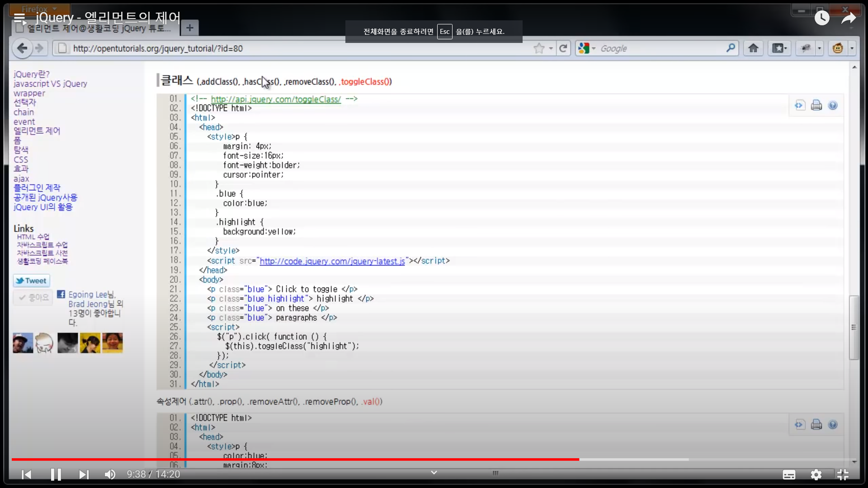Open the video playlist menu
This screenshot has height=488, width=868.
[x=19, y=18]
